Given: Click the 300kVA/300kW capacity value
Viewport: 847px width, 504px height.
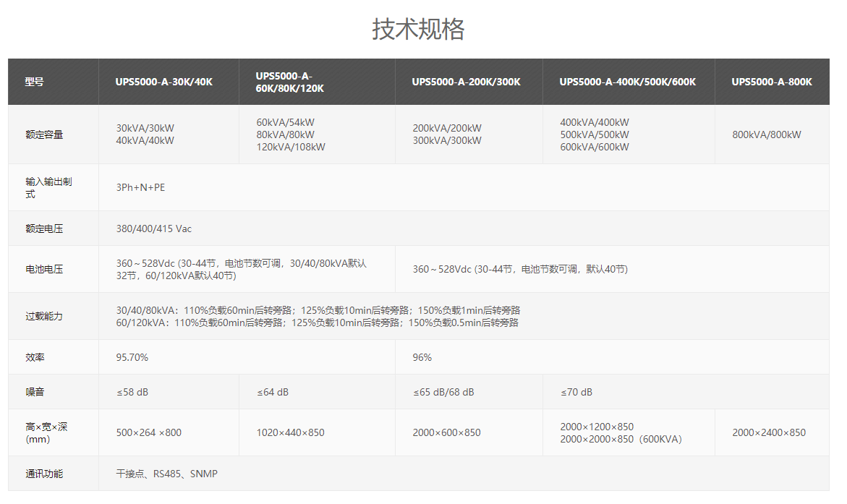Looking at the screenshot, I should click(447, 140).
